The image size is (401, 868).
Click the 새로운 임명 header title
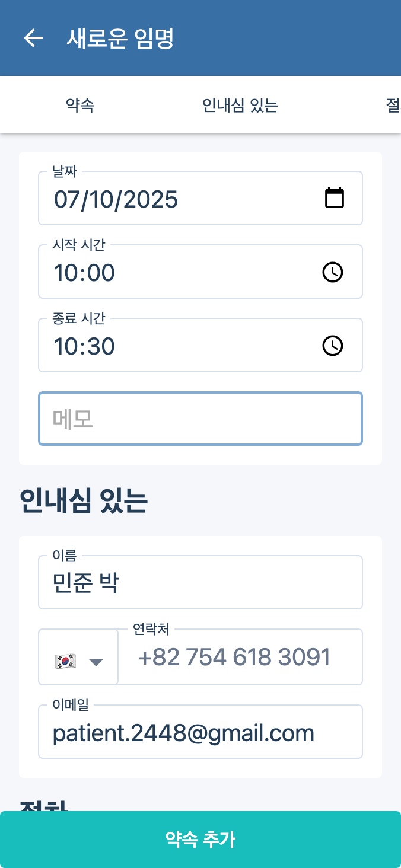[x=120, y=39]
